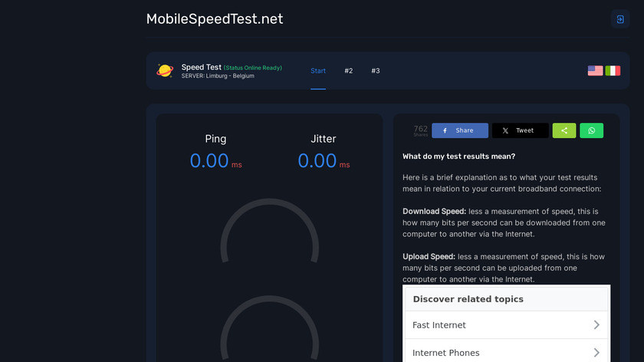The width and height of the screenshot is (644, 362).
Task: Click the 762 shares counter
Action: (x=420, y=130)
